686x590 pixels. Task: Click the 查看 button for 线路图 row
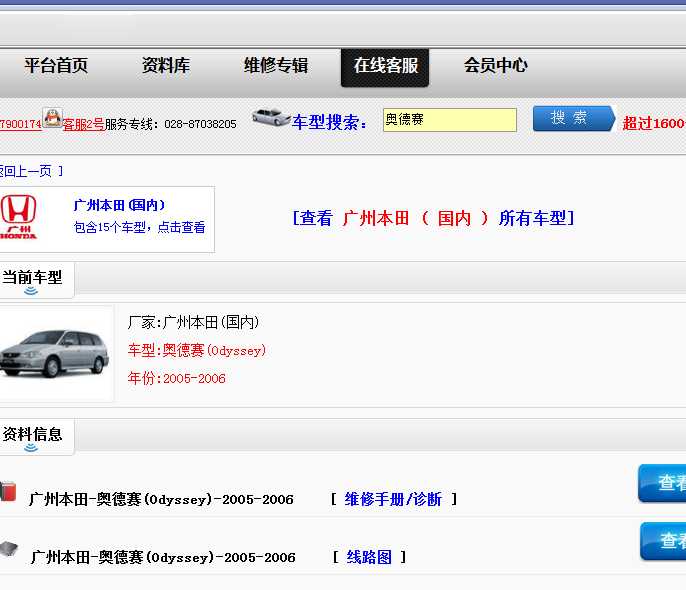(663, 541)
